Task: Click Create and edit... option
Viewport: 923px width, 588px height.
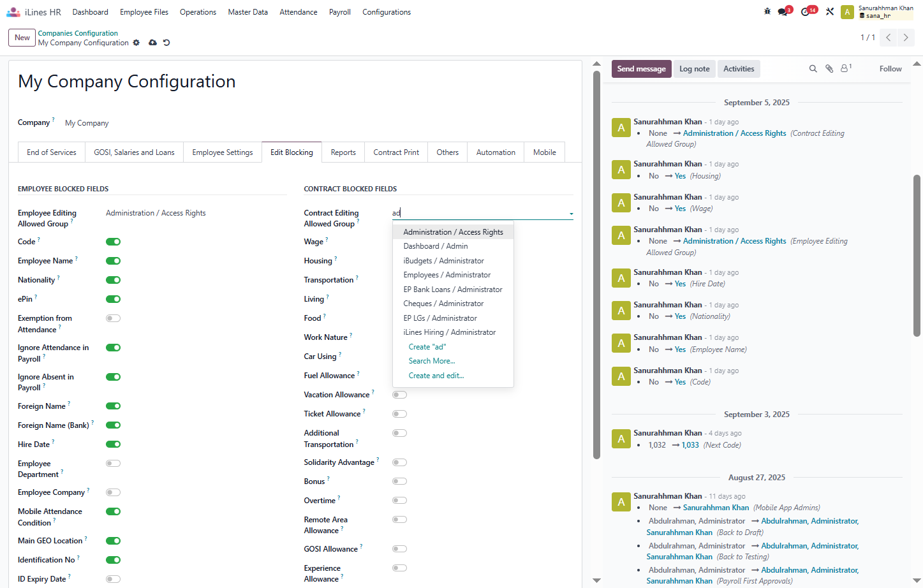Action: tap(436, 376)
